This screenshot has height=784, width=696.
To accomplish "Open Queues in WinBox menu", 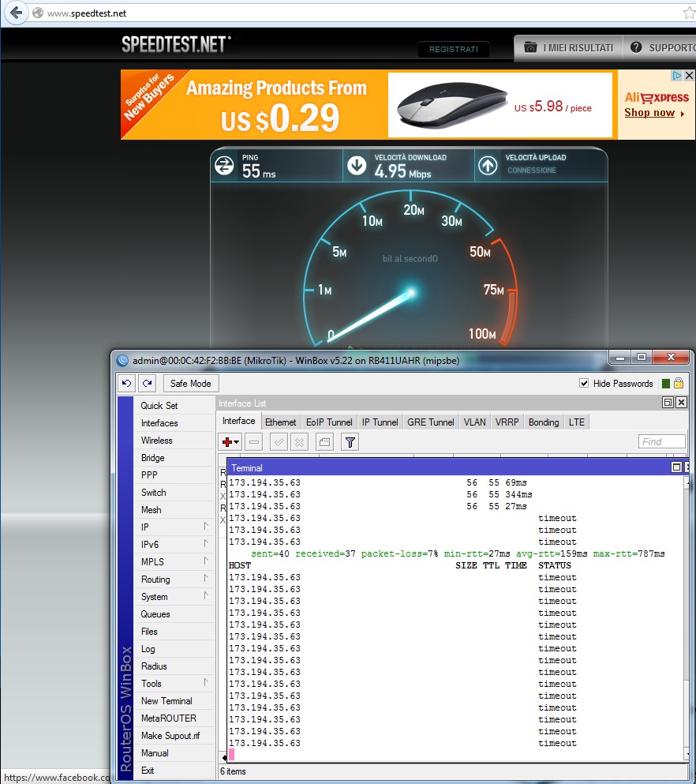I will coord(174,614).
